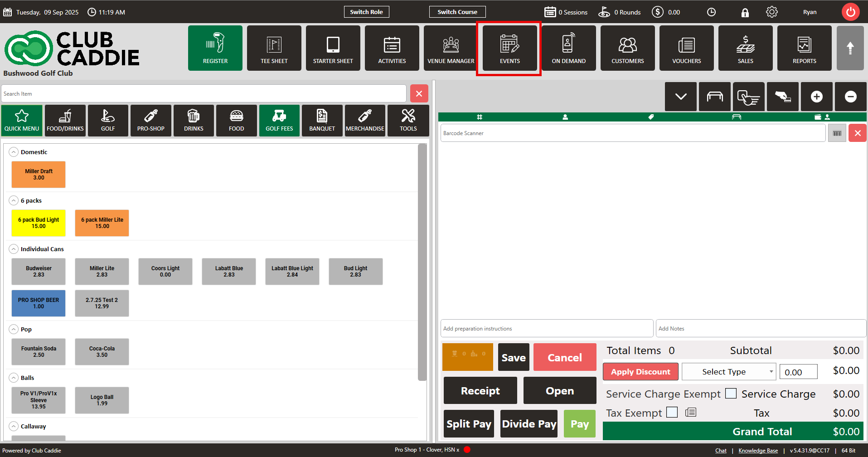Select the Tools tab
This screenshot has height=457, width=868.
tap(408, 120)
